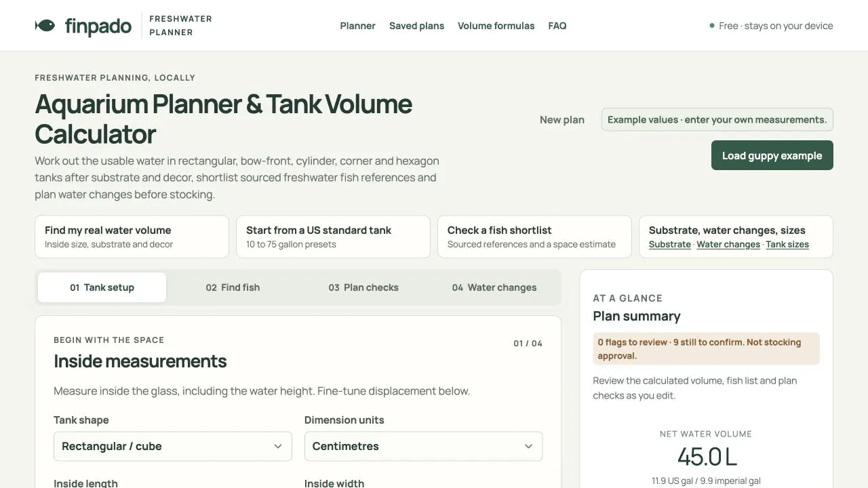Open Saved plans in the top navigation
This screenshot has height=488, width=868.
416,26
